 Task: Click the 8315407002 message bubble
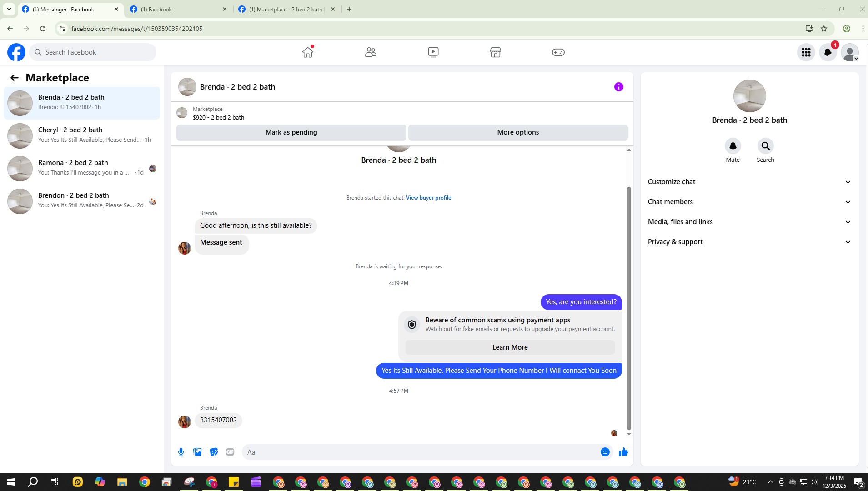pos(218,420)
